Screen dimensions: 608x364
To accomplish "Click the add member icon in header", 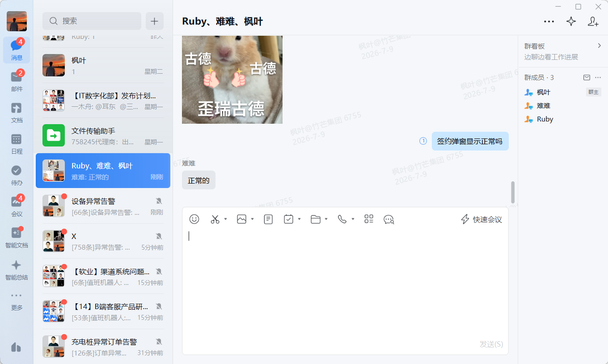I will click(593, 21).
